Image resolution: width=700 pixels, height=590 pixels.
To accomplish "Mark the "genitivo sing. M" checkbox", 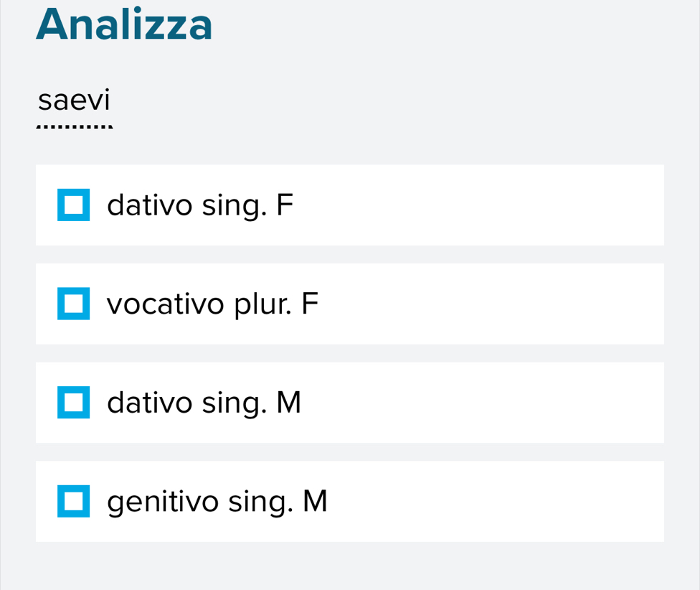I will [74, 502].
